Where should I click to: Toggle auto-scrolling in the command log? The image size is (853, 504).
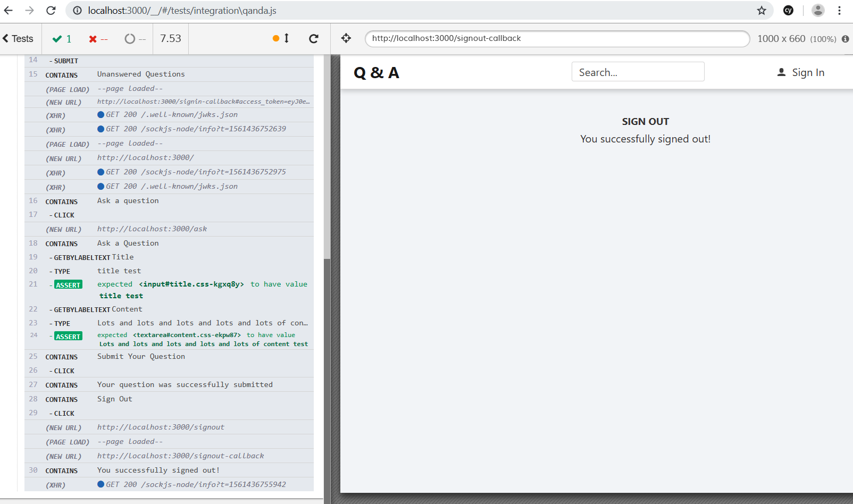[x=281, y=38]
